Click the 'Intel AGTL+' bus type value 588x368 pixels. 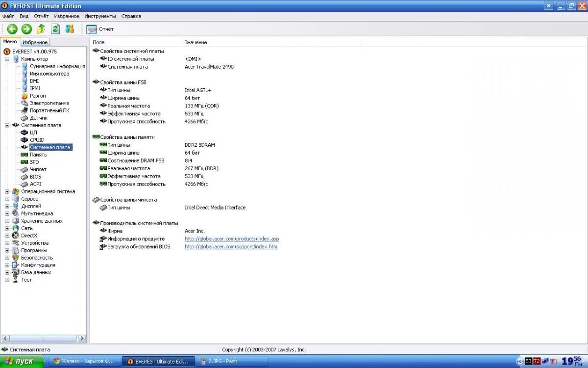[x=198, y=90]
